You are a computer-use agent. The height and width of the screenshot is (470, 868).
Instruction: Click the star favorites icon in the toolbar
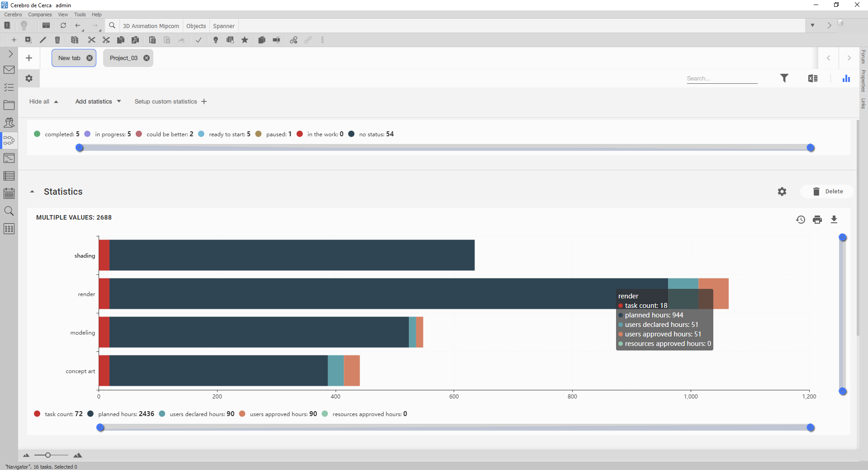coord(245,40)
